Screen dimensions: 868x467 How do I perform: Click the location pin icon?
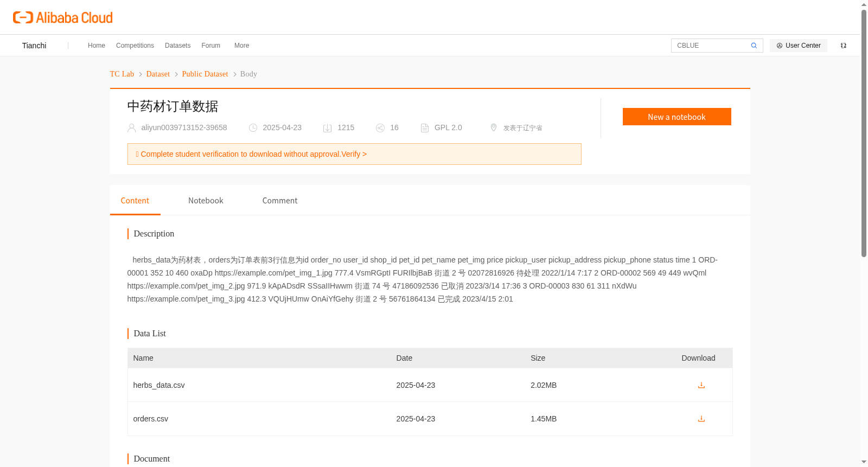(494, 127)
